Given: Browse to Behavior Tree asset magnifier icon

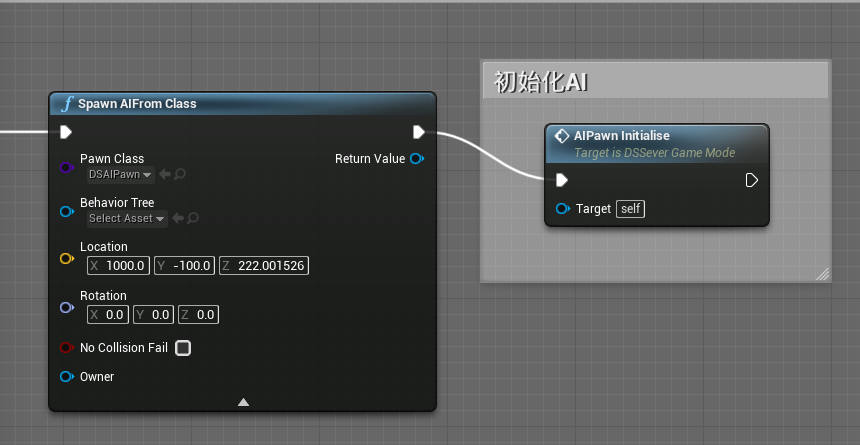Looking at the screenshot, I should (193, 218).
